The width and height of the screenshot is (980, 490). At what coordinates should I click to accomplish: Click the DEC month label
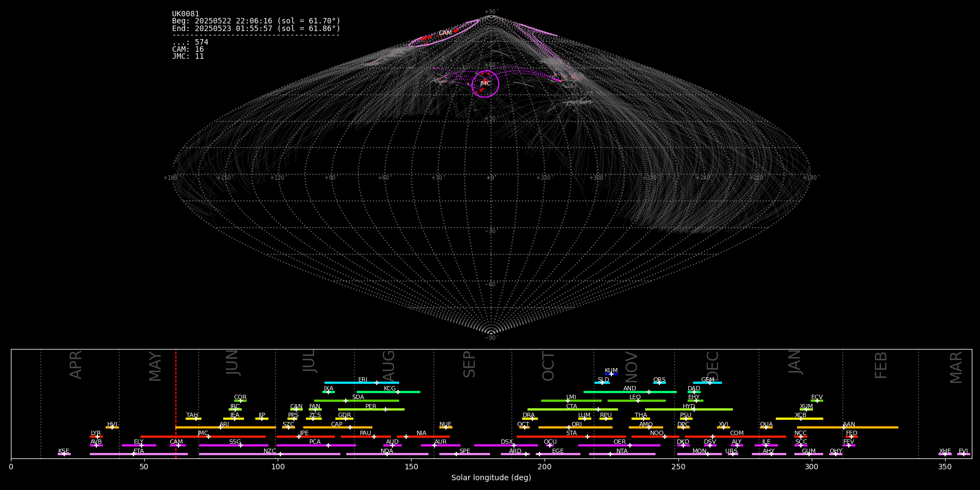[713, 366]
